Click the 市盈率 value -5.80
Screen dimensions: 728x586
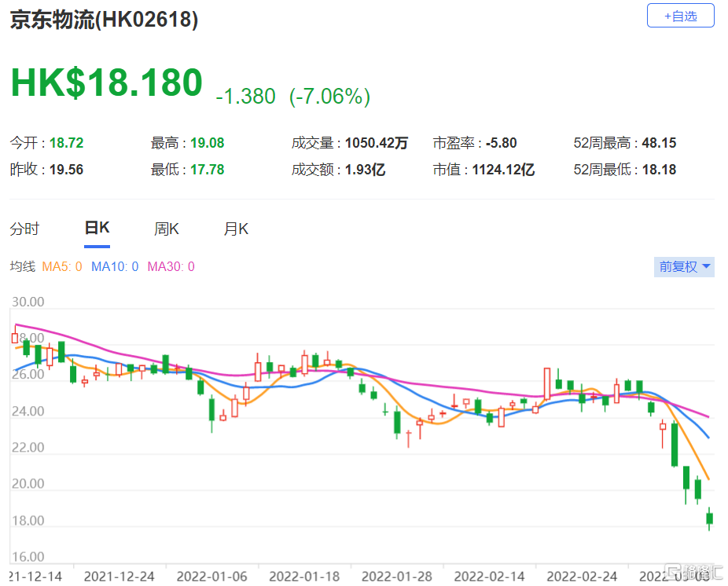(x=501, y=143)
